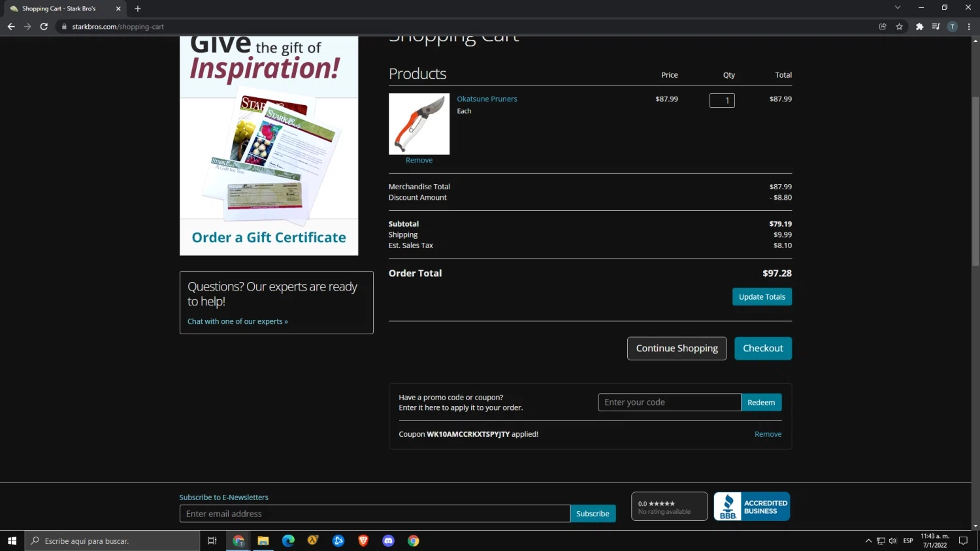Show hidden system tray icons
The width and height of the screenshot is (980, 551).
coord(868,541)
